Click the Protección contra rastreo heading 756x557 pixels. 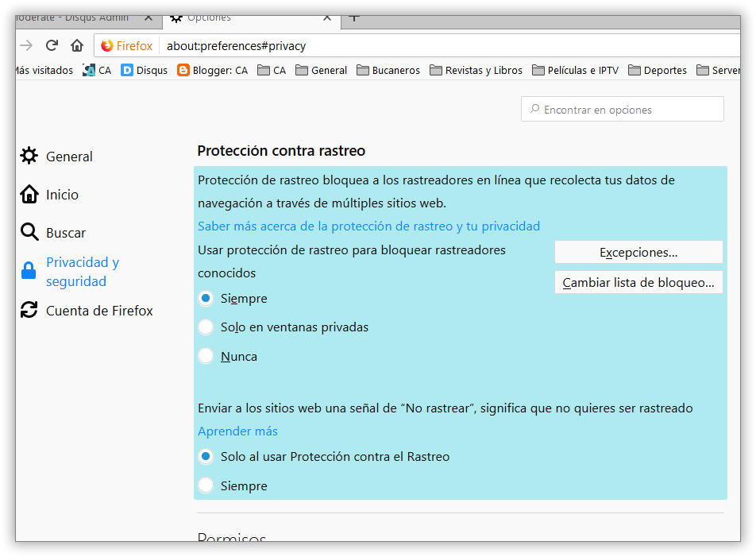coord(281,151)
